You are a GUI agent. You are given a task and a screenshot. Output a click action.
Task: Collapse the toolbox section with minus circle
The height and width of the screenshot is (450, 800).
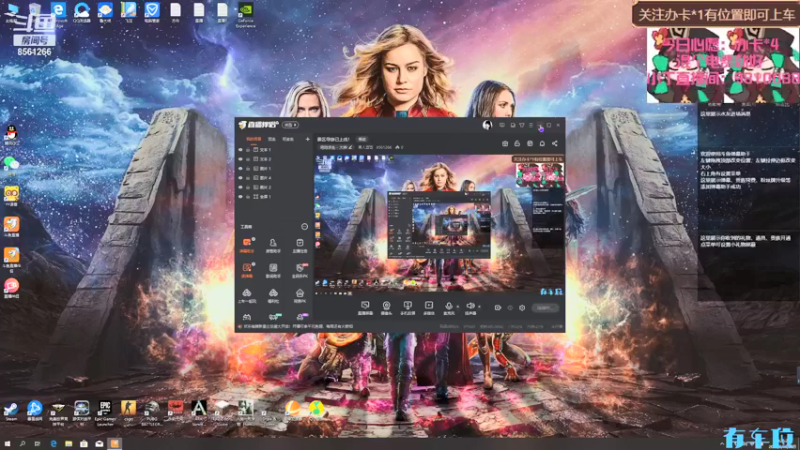pyautogui.click(x=305, y=227)
